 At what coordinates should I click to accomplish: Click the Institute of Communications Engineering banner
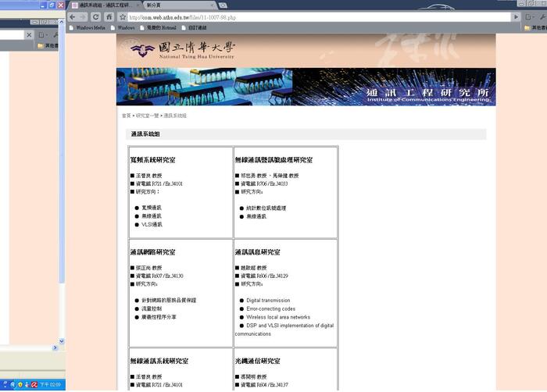(306, 87)
